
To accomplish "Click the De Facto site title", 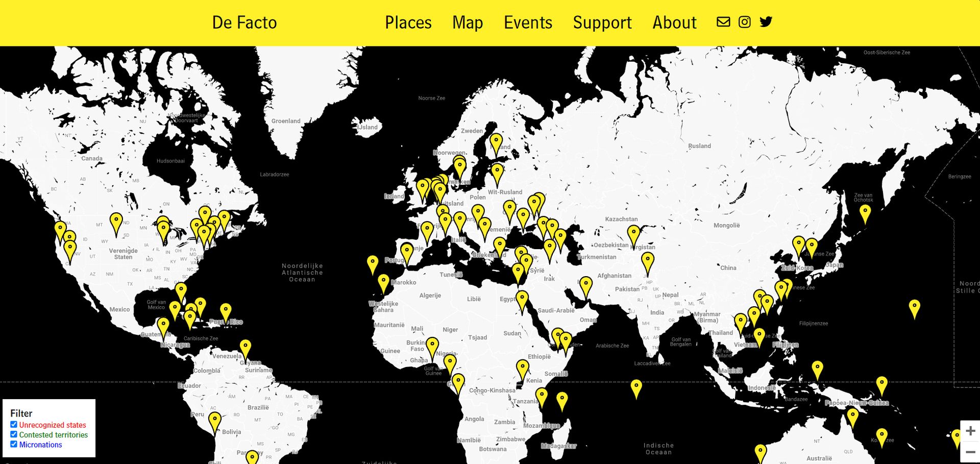I will (244, 22).
